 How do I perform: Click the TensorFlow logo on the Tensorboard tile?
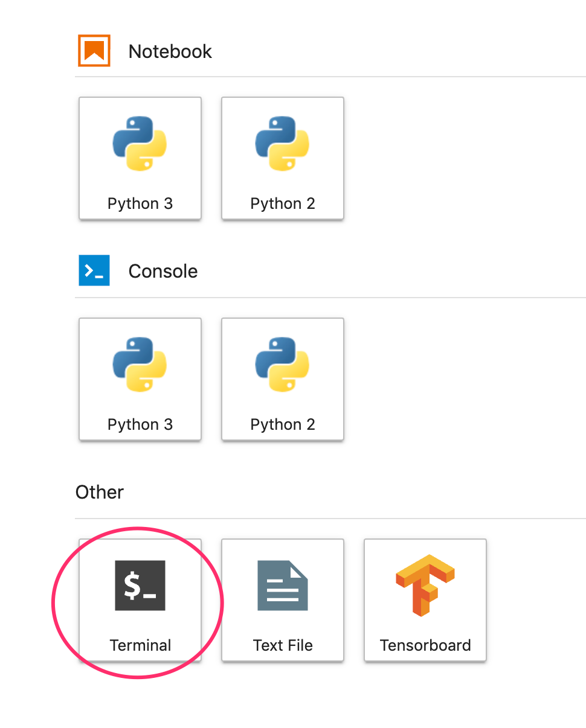point(425,583)
